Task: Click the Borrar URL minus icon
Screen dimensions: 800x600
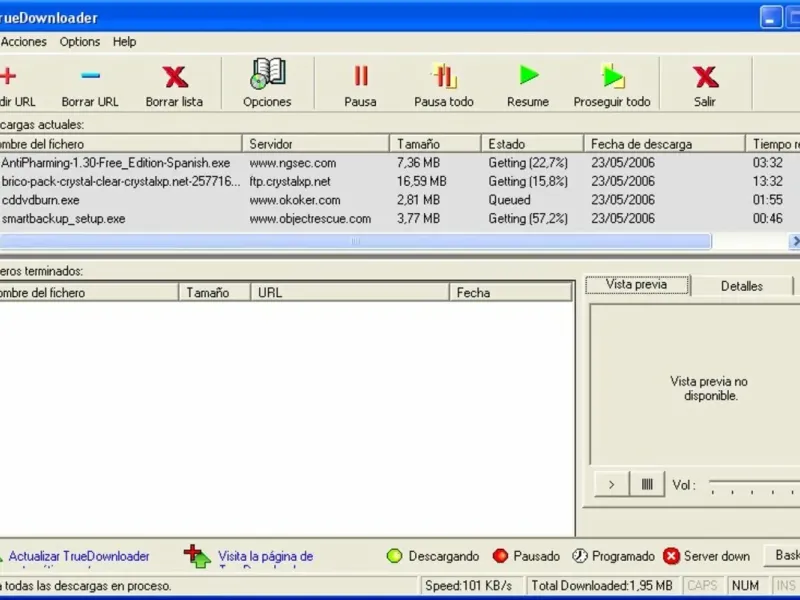Action: point(90,76)
